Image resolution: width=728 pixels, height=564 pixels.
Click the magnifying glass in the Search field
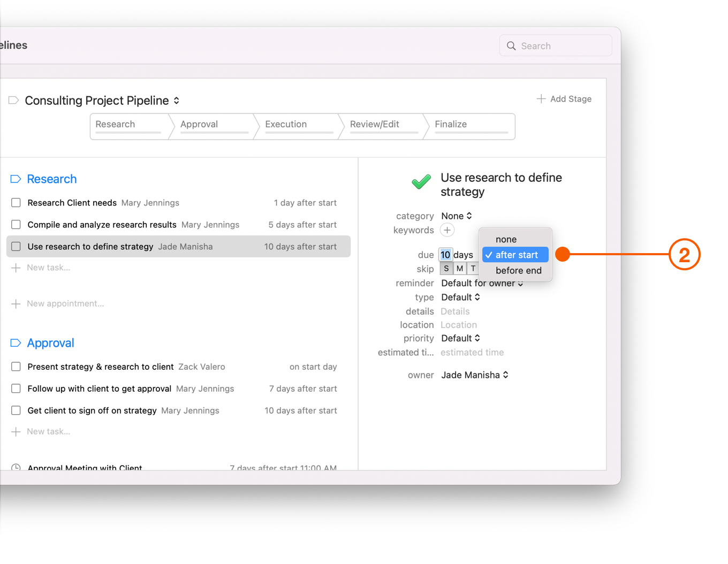pyautogui.click(x=511, y=45)
